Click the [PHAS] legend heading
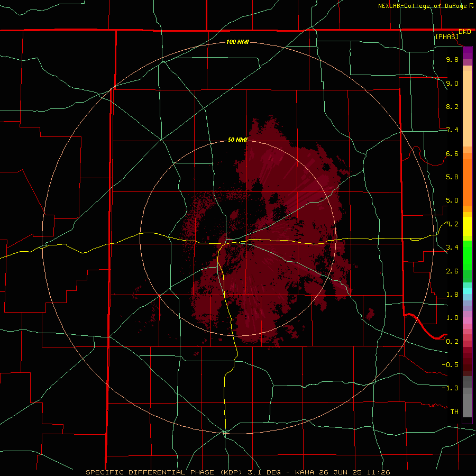This screenshot has height=476, width=476. point(447,36)
